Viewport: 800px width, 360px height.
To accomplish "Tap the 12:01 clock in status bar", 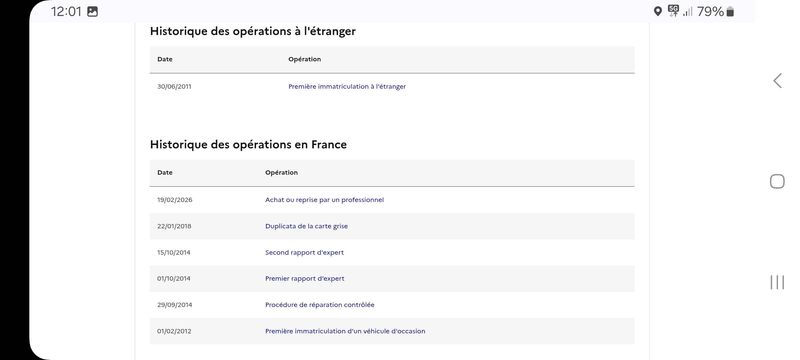I will (66, 11).
